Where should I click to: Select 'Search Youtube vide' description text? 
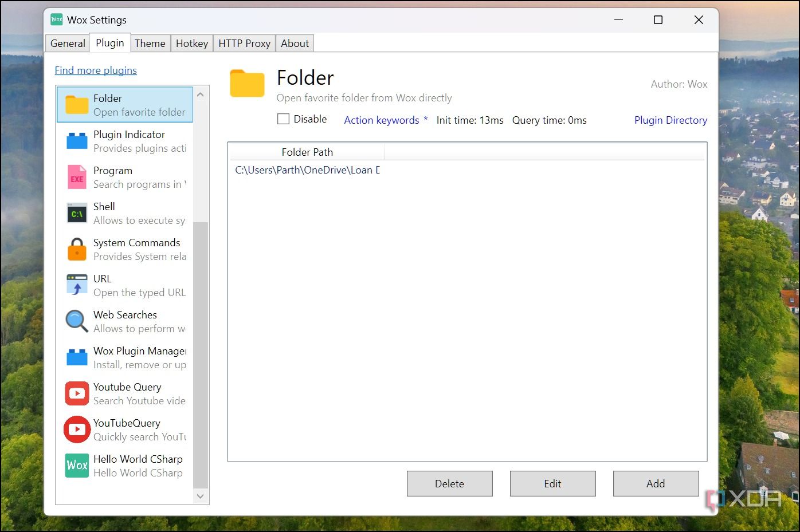tap(139, 401)
